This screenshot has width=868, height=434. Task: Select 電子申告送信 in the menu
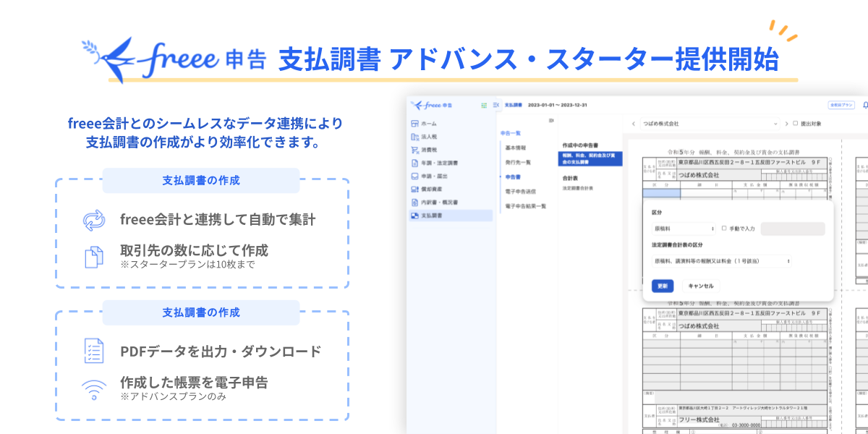[520, 192]
